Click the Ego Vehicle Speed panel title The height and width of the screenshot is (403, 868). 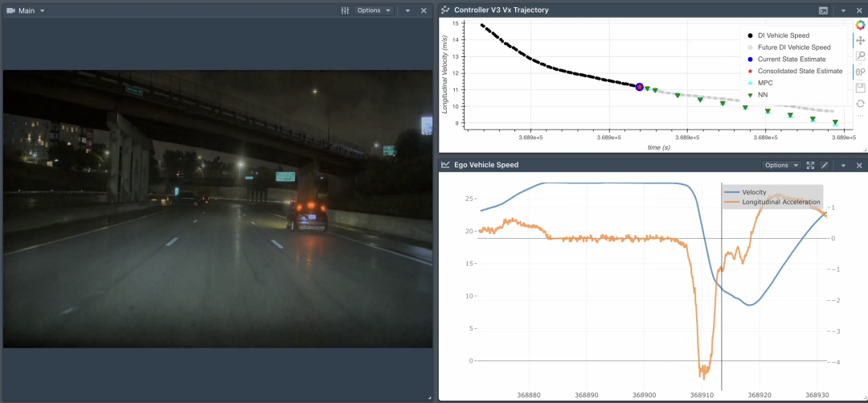tap(488, 165)
